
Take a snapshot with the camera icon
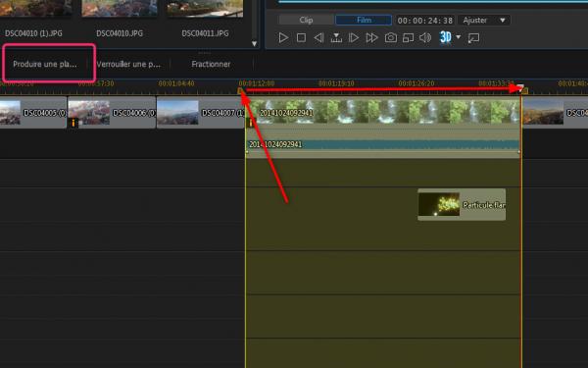point(390,37)
